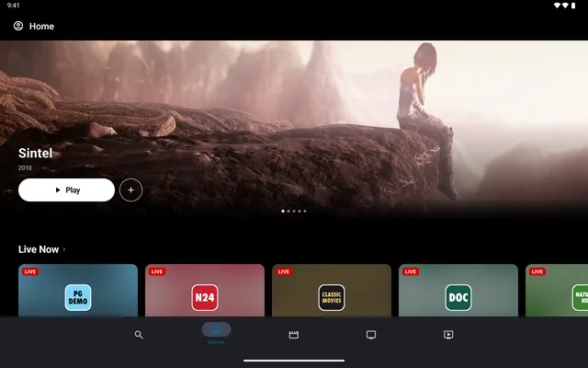Open the user profile icon

click(18, 26)
